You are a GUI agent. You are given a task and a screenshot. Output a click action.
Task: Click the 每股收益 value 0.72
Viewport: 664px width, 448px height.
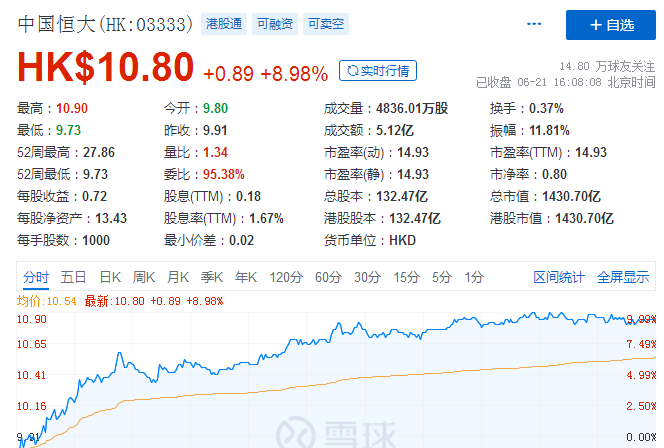(94, 196)
